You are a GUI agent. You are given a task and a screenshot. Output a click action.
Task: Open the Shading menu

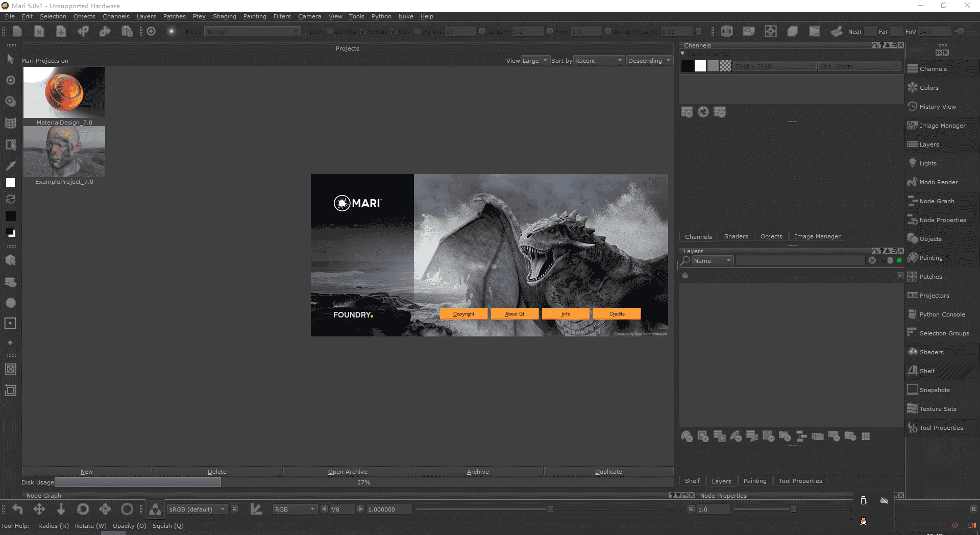click(224, 16)
